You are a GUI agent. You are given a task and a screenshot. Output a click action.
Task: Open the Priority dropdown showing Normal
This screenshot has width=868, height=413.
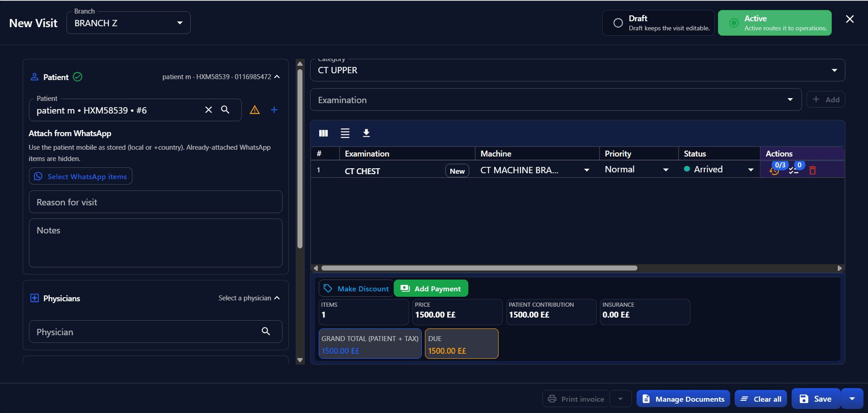(637, 170)
